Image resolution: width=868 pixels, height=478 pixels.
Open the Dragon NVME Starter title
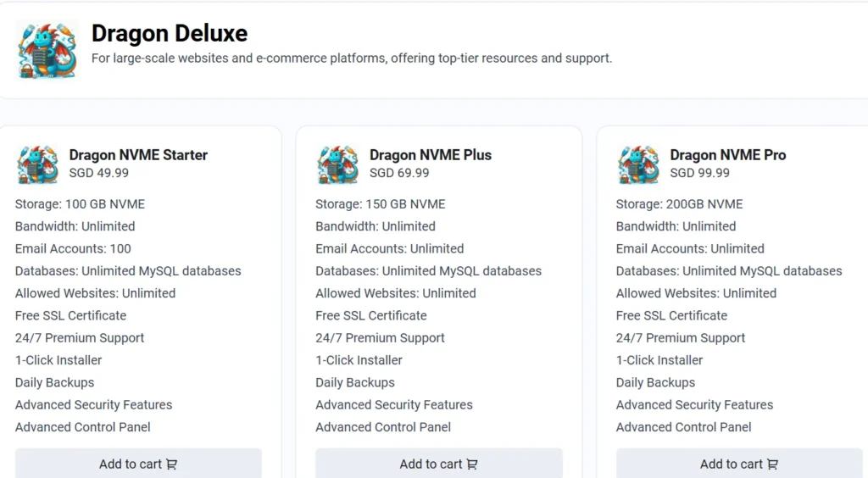138,155
